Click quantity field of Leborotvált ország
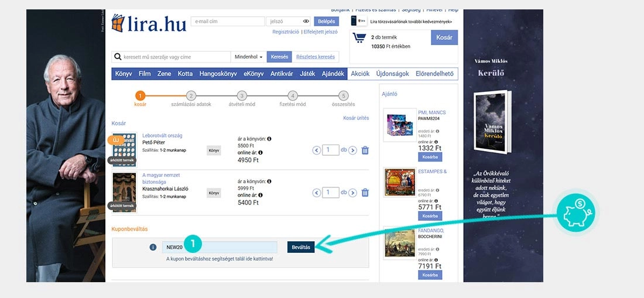The width and height of the screenshot is (644, 298). click(331, 150)
